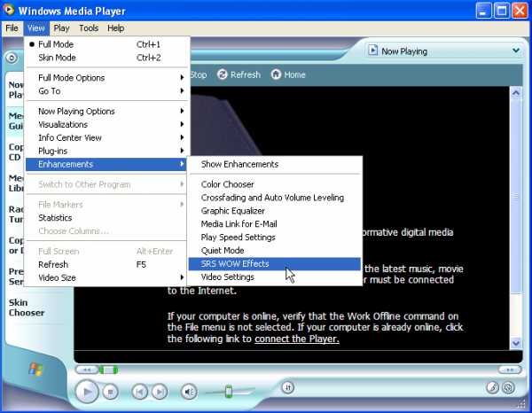Click the highlighted Enhancements menu entry
The image size is (532, 413).
(106, 165)
